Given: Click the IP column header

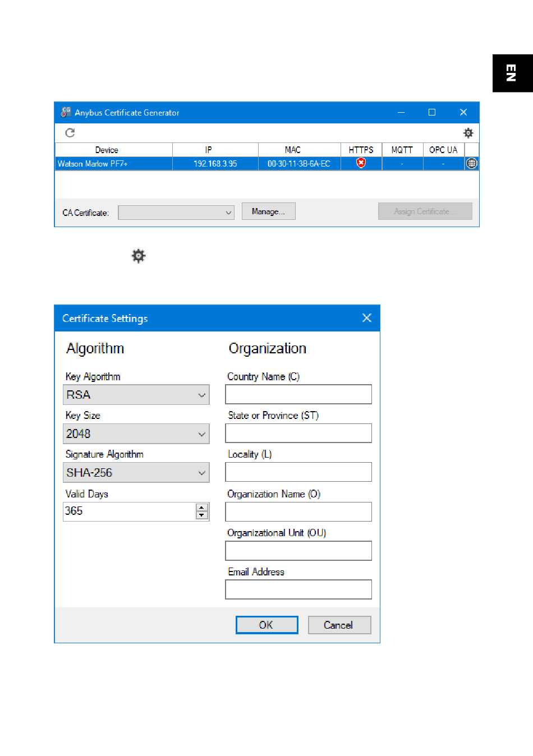Looking at the screenshot, I should click(x=215, y=150).
